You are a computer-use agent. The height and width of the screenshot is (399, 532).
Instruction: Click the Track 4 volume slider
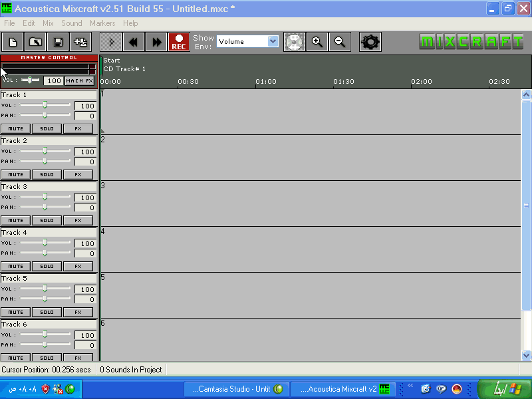tap(45, 243)
